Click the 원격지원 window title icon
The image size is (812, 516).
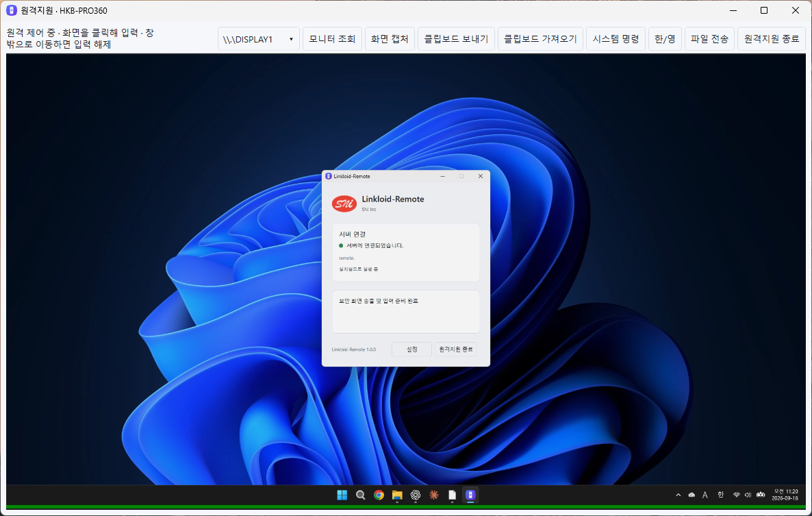click(12, 10)
